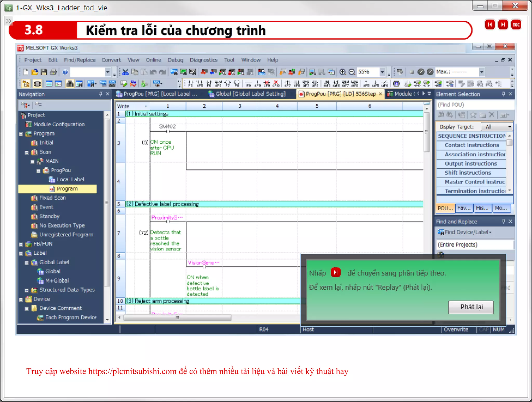Click the Save project floppy icon
The image size is (532, 402).
pos(44,72)
